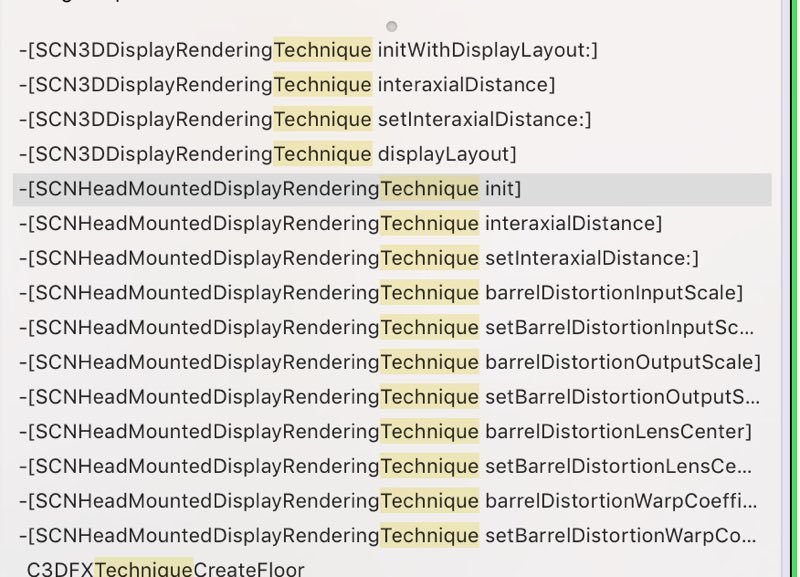Select the SCN3DDisplayRenderingTechnique interaxialDistance row
The height and width of the screenshot is (577, 800).
392,85
